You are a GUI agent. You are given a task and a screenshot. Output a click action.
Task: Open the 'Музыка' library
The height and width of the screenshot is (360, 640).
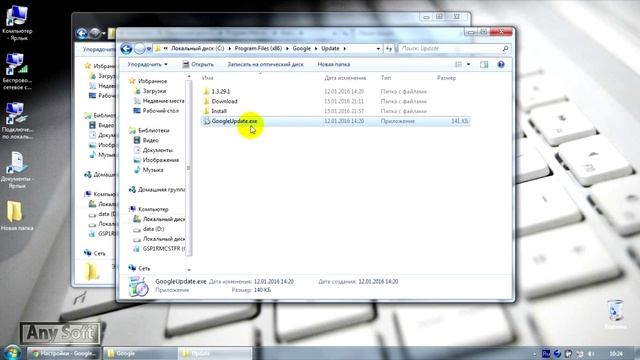coord(153,170)
